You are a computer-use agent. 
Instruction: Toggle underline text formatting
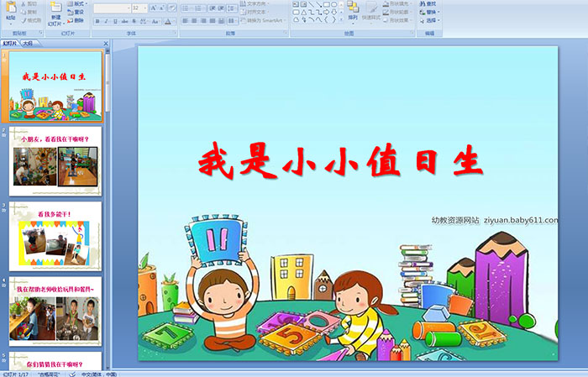pyautogui.click(x=113, y=20)
